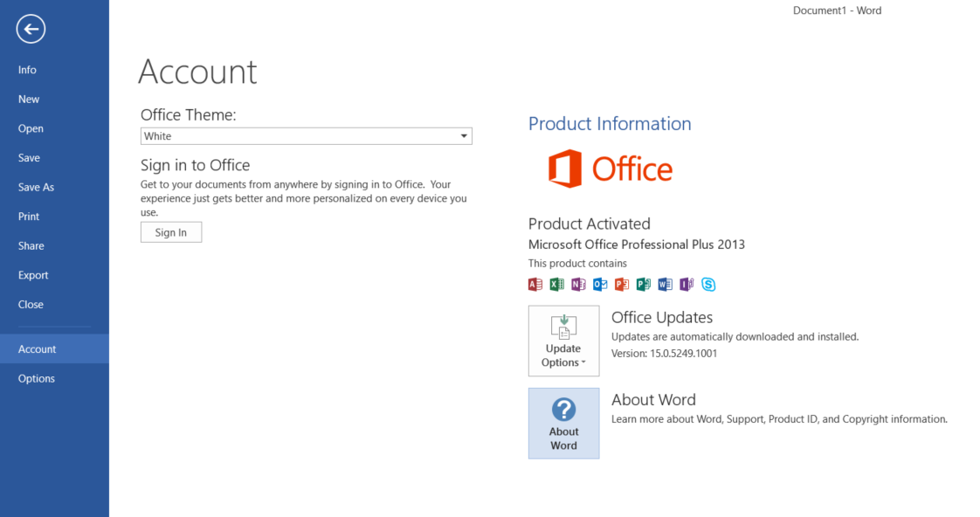Open the Office Theme dropdown
980x517 pixels.
(x=307, y=136)
